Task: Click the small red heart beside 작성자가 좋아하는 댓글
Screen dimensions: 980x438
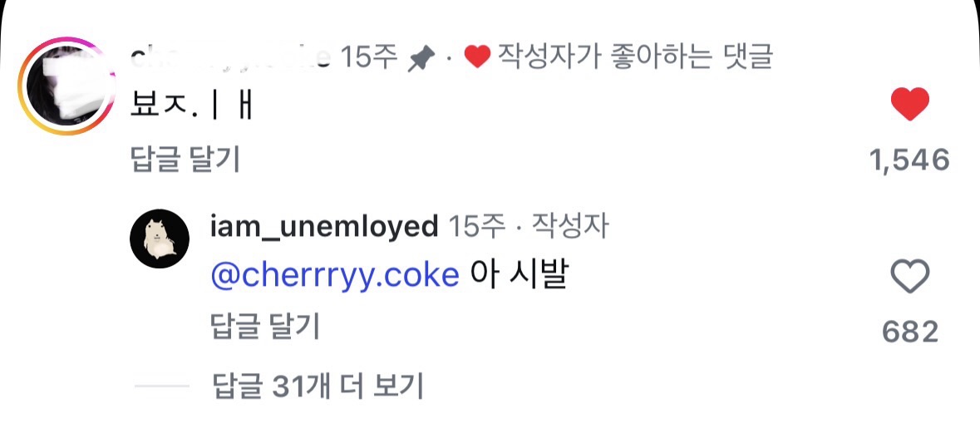Action: click(477, 57)
